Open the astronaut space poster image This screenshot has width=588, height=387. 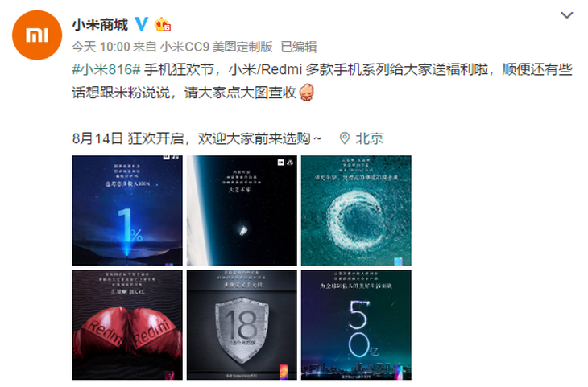point(242,210)
